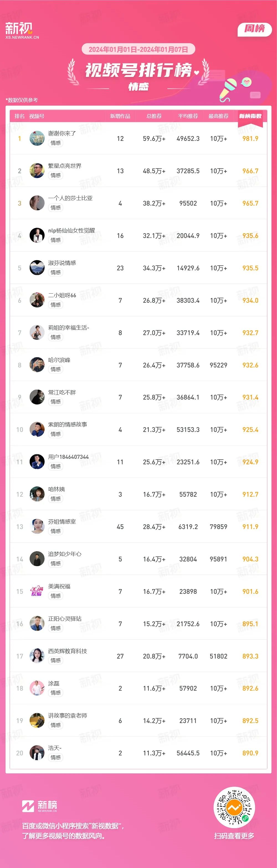This screenshot has height=868, width=277.
Task: Click the 情感 tag under 浩天-
Action: 56,758
